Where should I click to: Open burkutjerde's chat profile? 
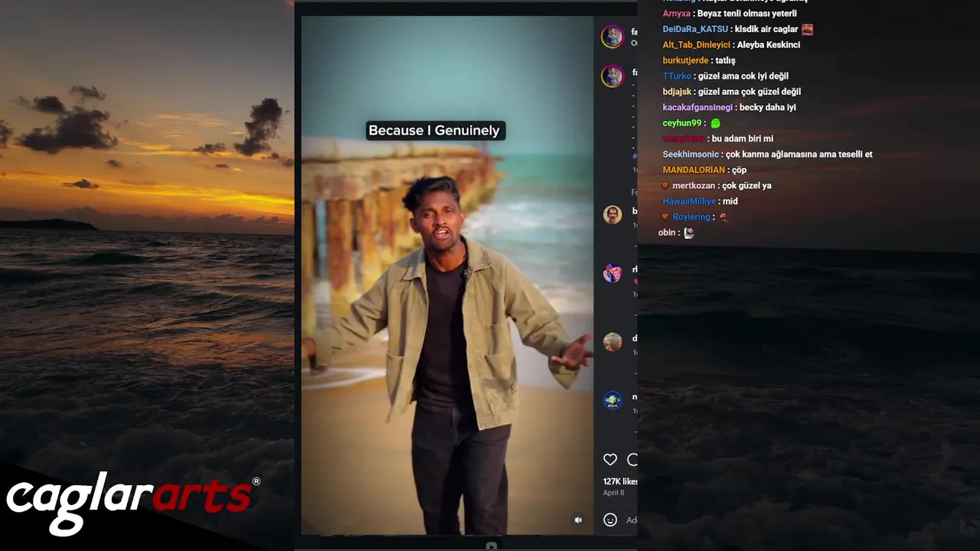[x=685, y=60]
